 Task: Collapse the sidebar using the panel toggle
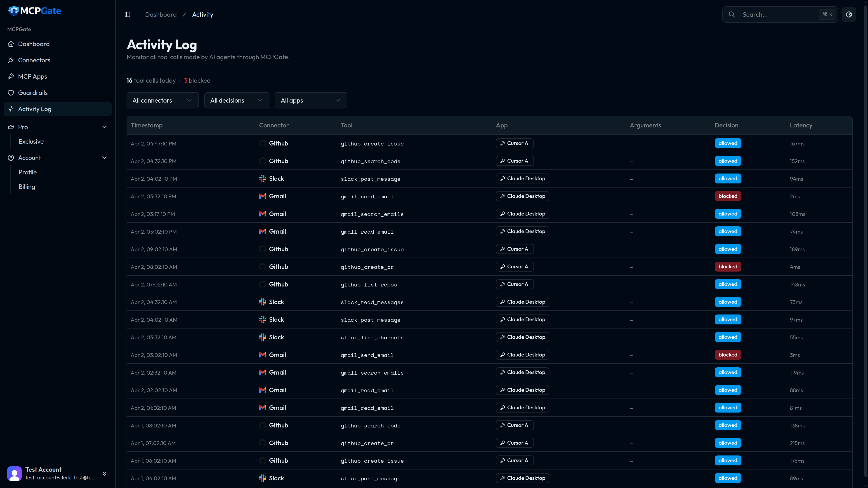[127, 14]
